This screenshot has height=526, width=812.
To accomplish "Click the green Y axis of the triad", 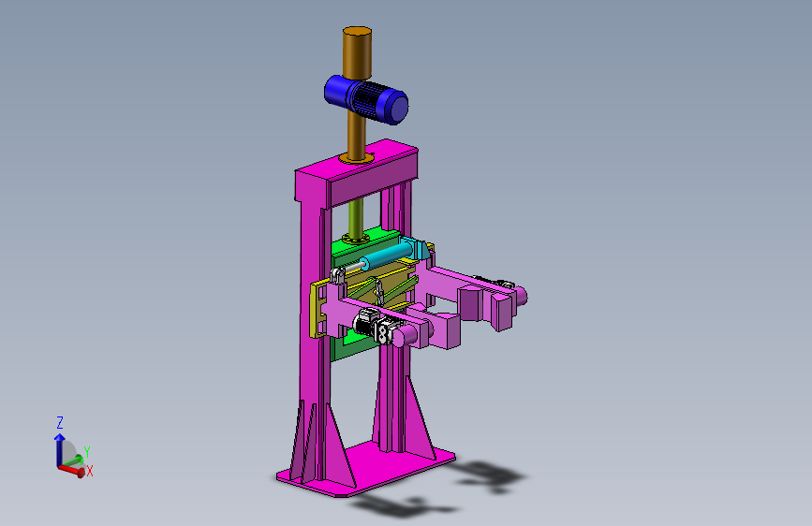I will pos(74,460).
